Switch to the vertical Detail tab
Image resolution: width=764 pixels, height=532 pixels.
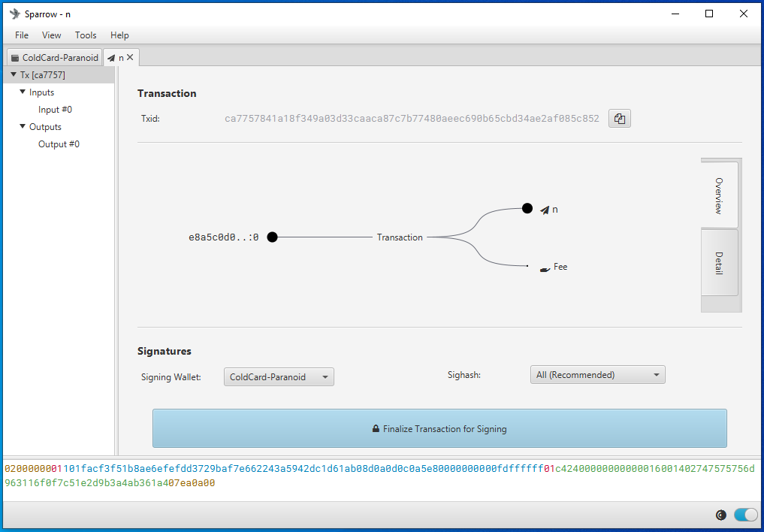point(719,262)
